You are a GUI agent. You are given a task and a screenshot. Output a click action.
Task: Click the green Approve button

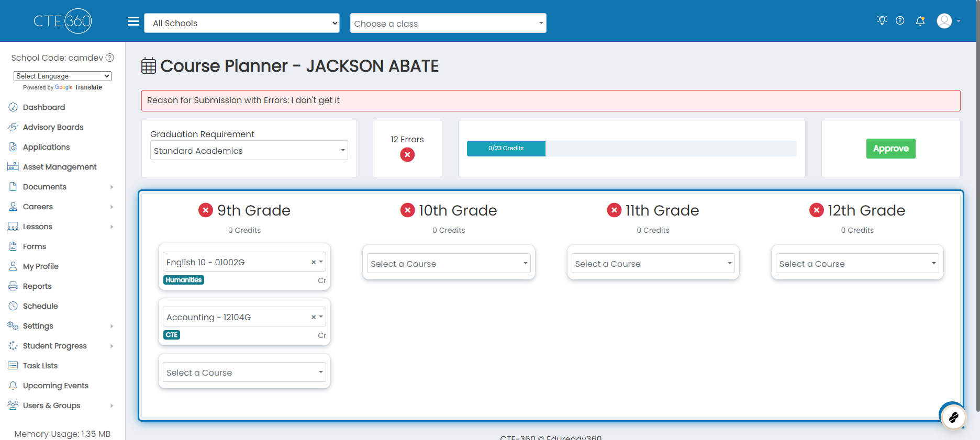point(890,149)
